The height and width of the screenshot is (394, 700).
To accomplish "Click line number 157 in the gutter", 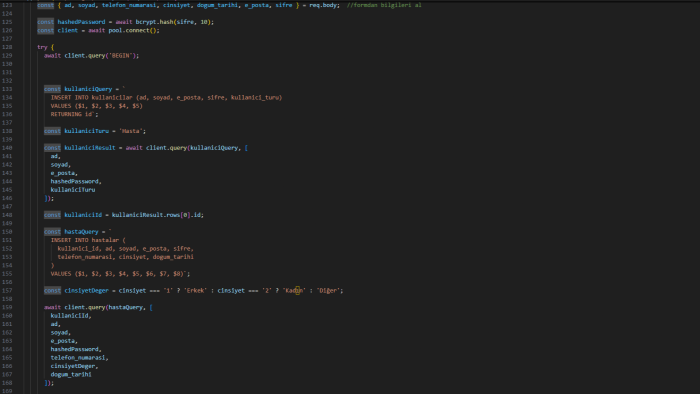I will coord(7,290).
